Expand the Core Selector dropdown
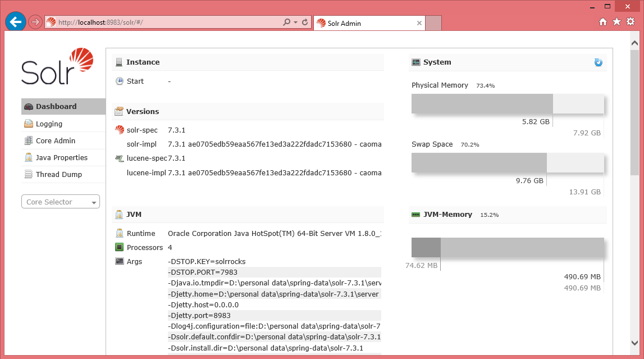The image size is (644, 359). click(61, 202)
